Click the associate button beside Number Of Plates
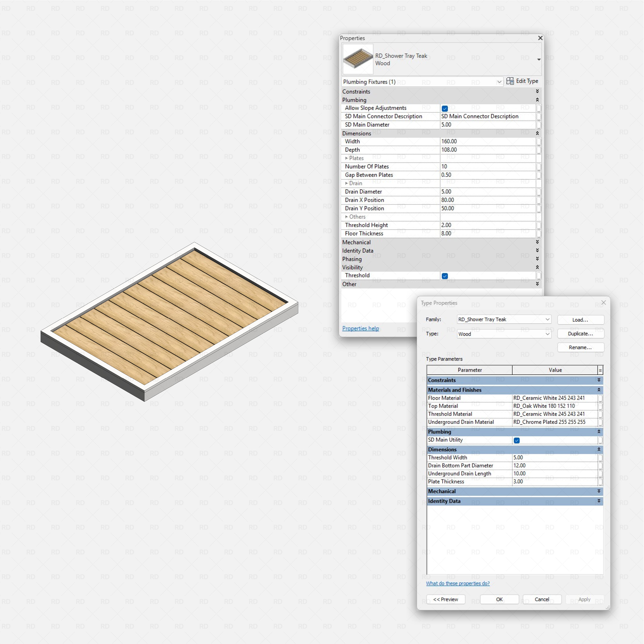Image resolution: width=644 pixels, height=644 pixels. click(x=539, y=166)
